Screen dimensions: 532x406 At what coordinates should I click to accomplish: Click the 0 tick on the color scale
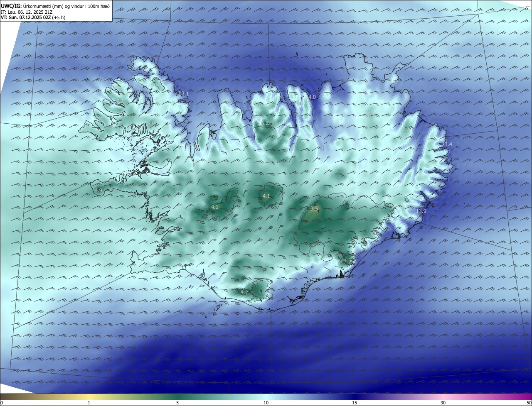click(x=2, y=403)
